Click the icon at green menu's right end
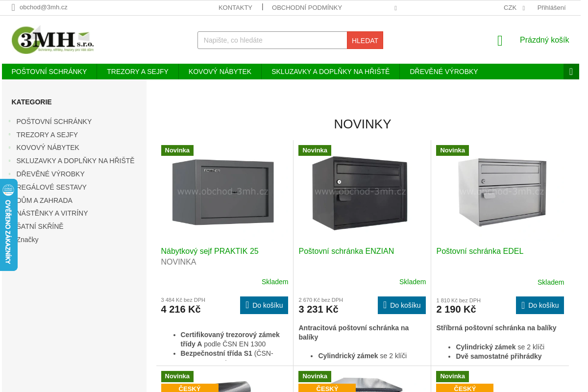 pyautogui.click(x=571, y=72)
